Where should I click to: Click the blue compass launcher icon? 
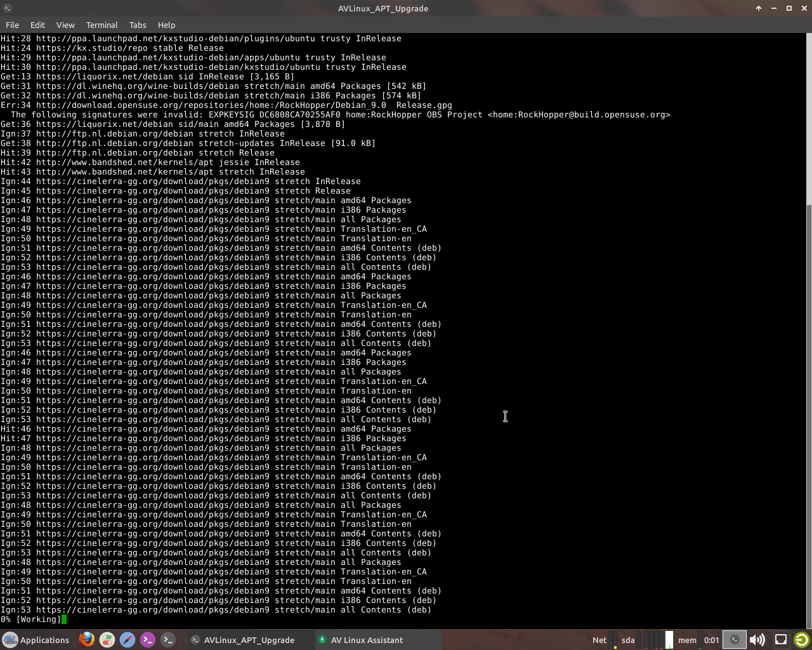(x=128, y=640)
